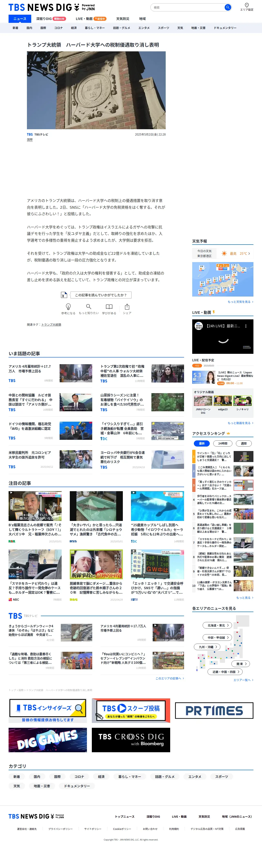Open the イロワケイルカ dolphin article thumbnail

[158, 506]
